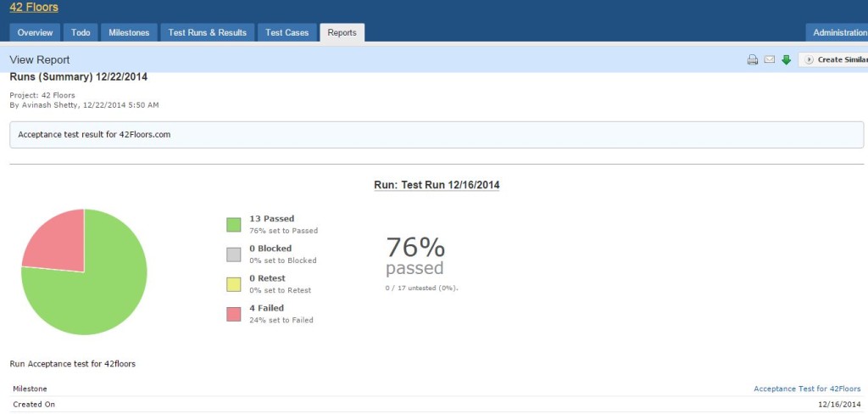Click the gray Blocked legend square
This screenshot has height=414, width=868.
click(x=233, y=255)
